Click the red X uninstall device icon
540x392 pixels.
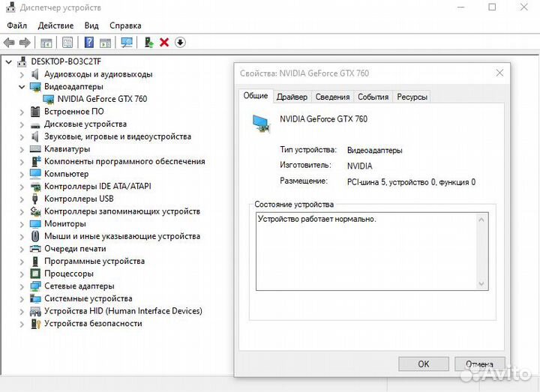point(164,43)
